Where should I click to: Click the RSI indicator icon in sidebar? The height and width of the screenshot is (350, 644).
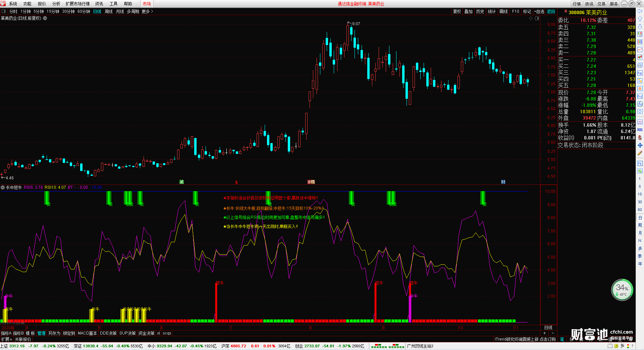point(640,130)
